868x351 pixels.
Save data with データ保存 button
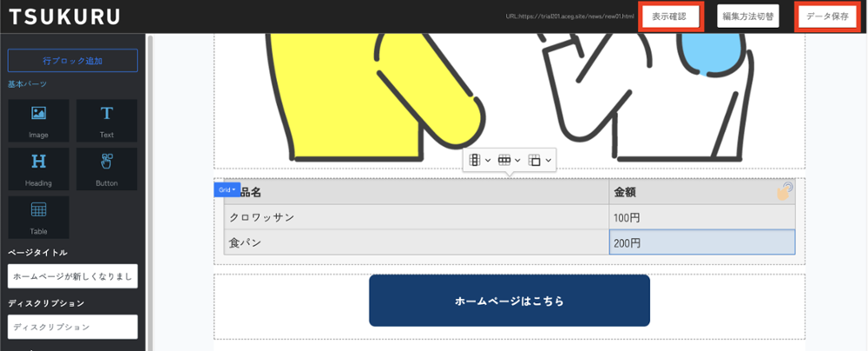(826, 17)
